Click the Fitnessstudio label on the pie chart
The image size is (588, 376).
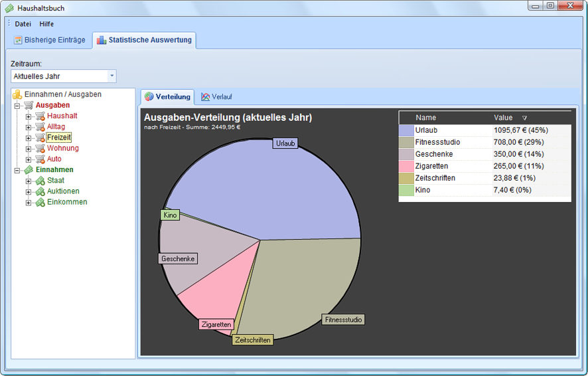(343, 320)
